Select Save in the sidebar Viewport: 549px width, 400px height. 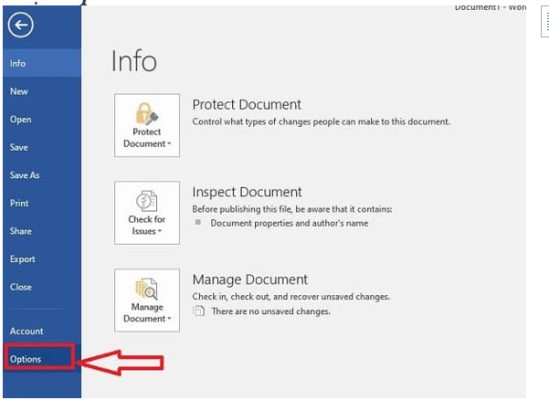(42, 147)
